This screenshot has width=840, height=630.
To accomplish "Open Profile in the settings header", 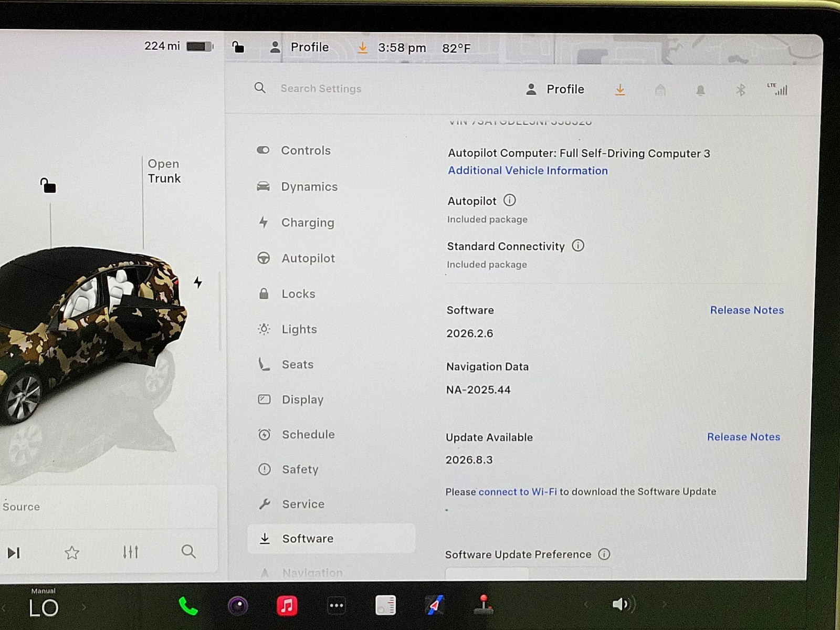I will click(x=555, y=89).
